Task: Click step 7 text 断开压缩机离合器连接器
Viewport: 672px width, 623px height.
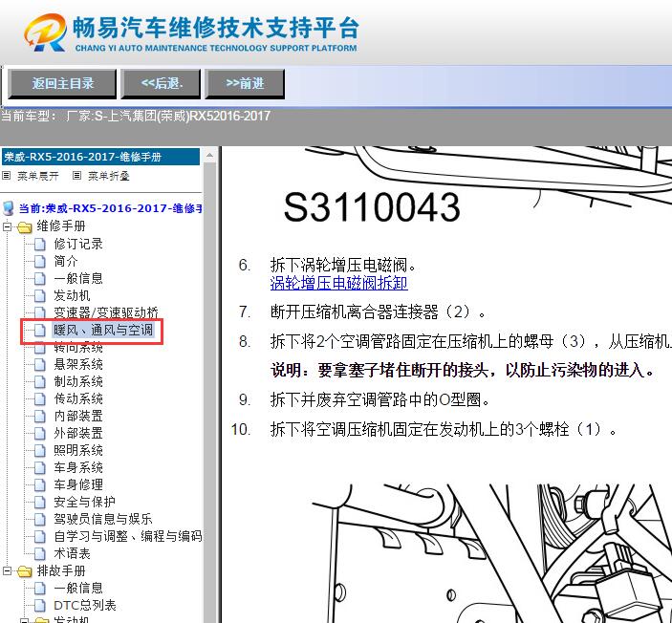Action: pyautogui.click(x=379, y=311)
